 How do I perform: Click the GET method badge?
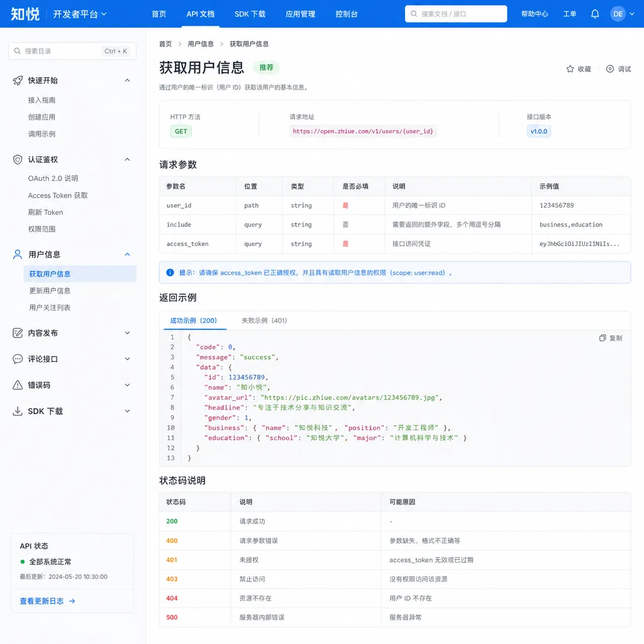pos(181,131)
